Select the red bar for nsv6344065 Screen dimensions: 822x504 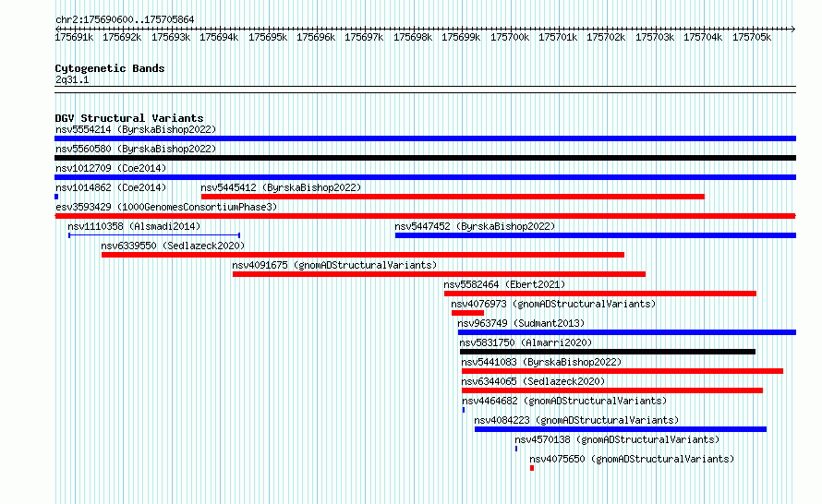[x=612, y=390]
